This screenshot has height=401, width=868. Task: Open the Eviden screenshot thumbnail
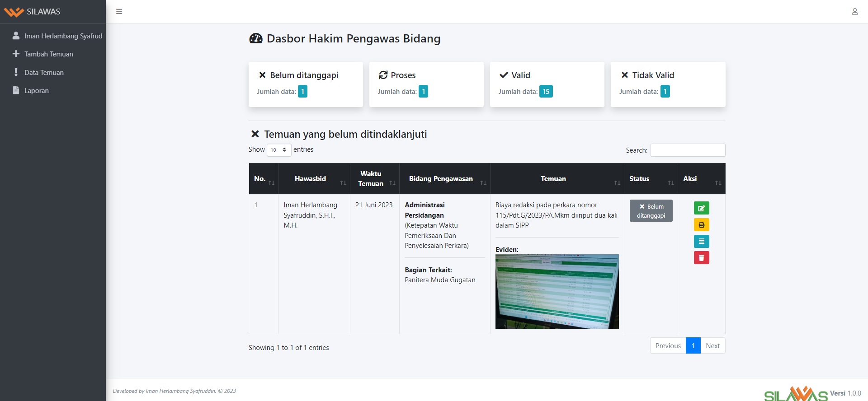click(557, 291)
